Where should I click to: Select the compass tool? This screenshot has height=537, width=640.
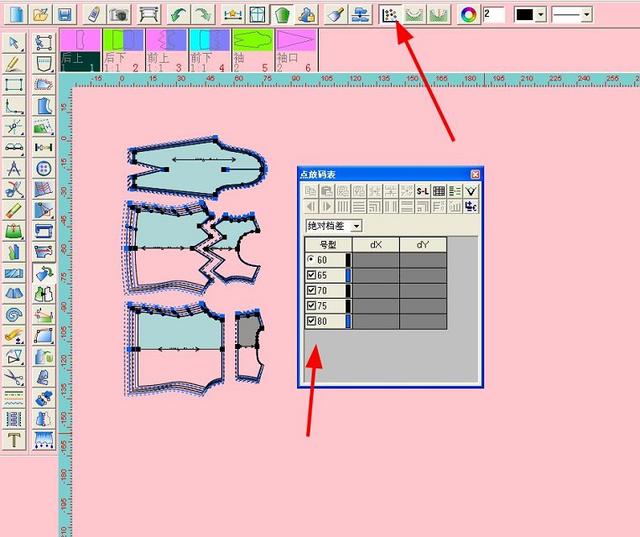(x=13, y=169)
